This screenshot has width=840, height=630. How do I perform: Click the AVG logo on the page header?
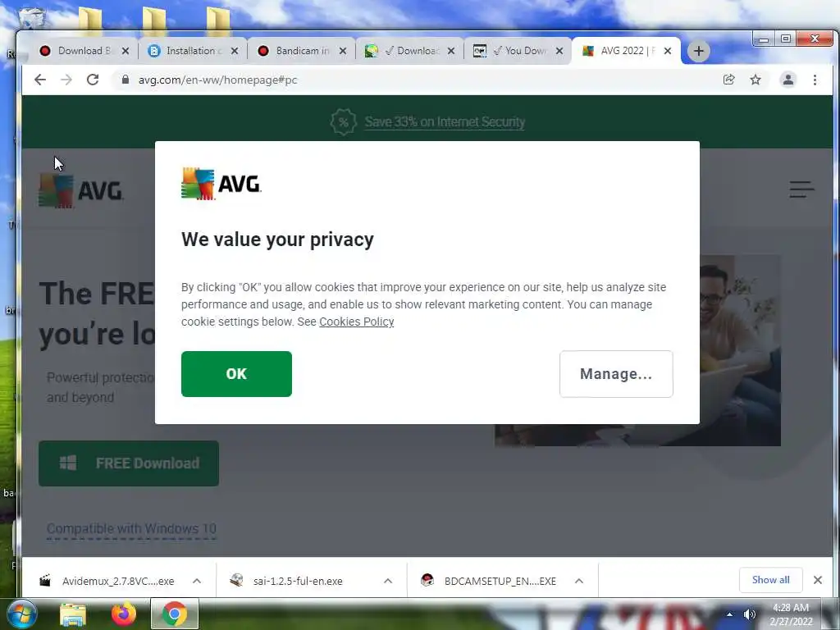pyautogui.click(x=81, y=190)
